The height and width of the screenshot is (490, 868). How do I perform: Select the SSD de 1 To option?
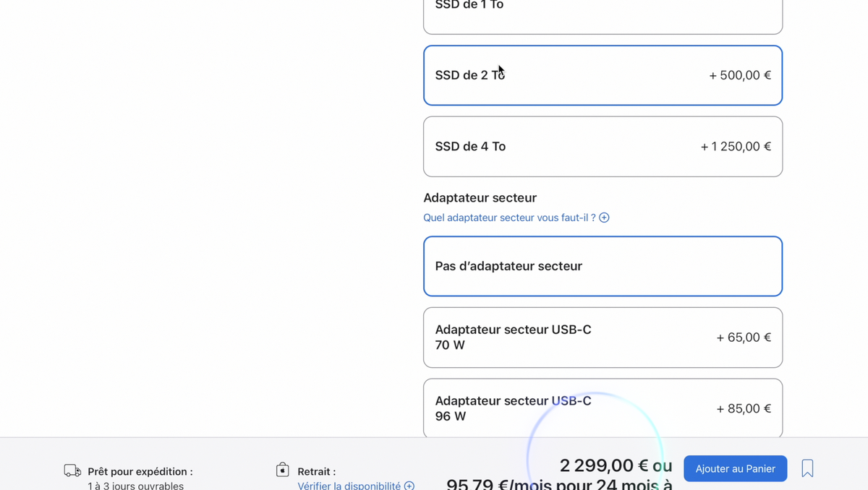(603, 14)
